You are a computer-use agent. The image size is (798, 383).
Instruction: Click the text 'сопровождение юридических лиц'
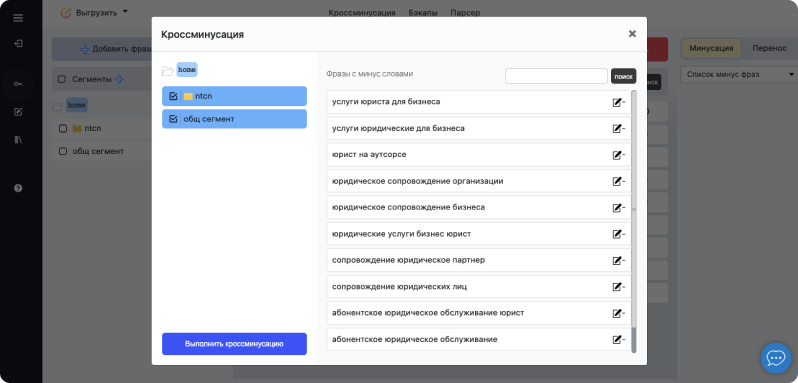[399, 287]
